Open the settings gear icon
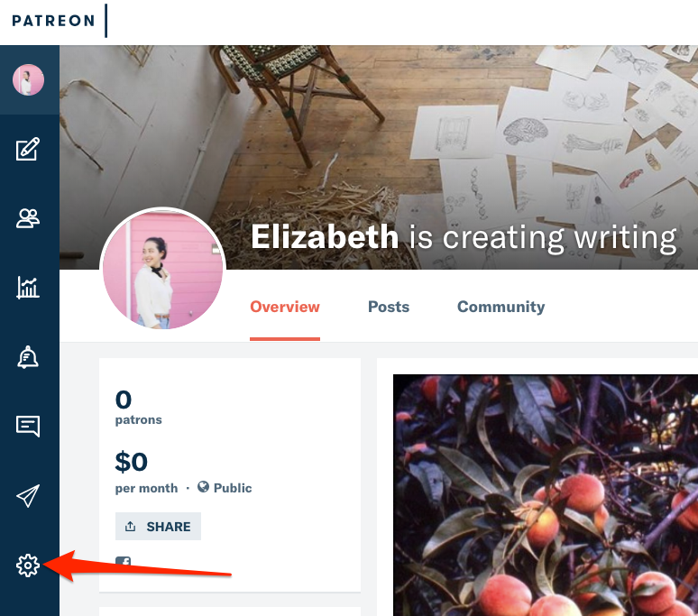This screenshot has height=616, width=698. point(28,565)
